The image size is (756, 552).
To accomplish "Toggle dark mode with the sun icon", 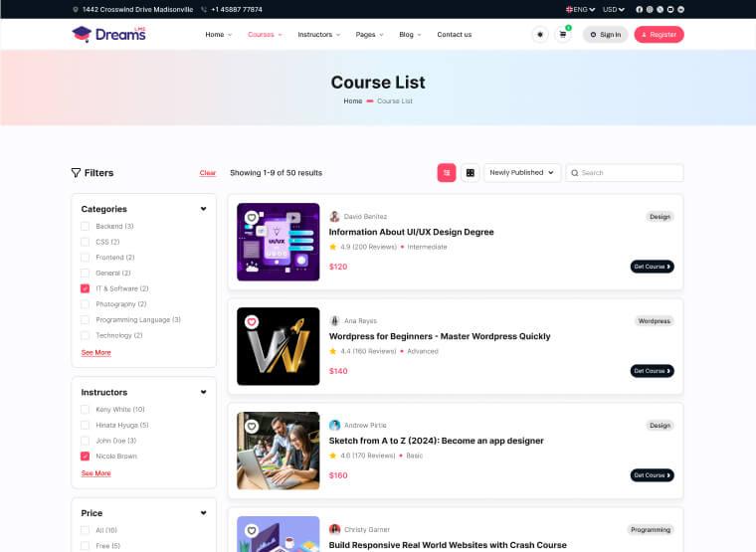I will tap(540, 35).
